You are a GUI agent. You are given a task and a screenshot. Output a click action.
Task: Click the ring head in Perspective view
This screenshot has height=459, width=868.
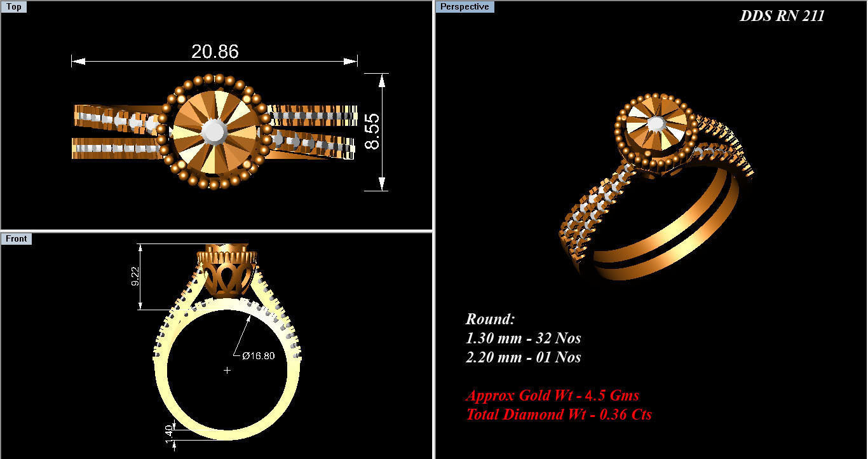(x=654, y=132)
